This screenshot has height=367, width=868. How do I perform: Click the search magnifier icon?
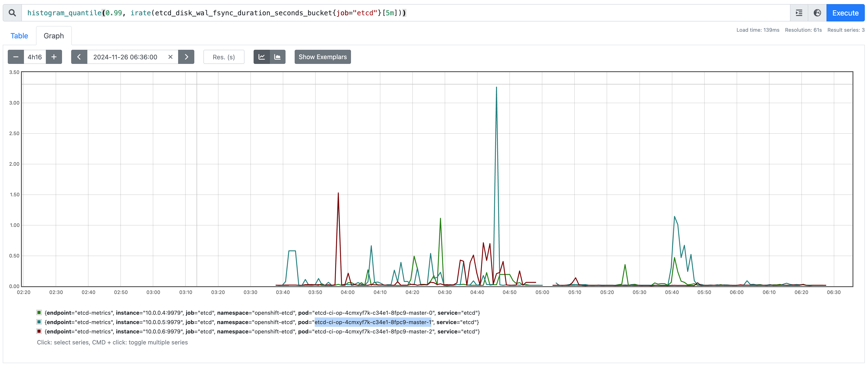tap(12, 13)
